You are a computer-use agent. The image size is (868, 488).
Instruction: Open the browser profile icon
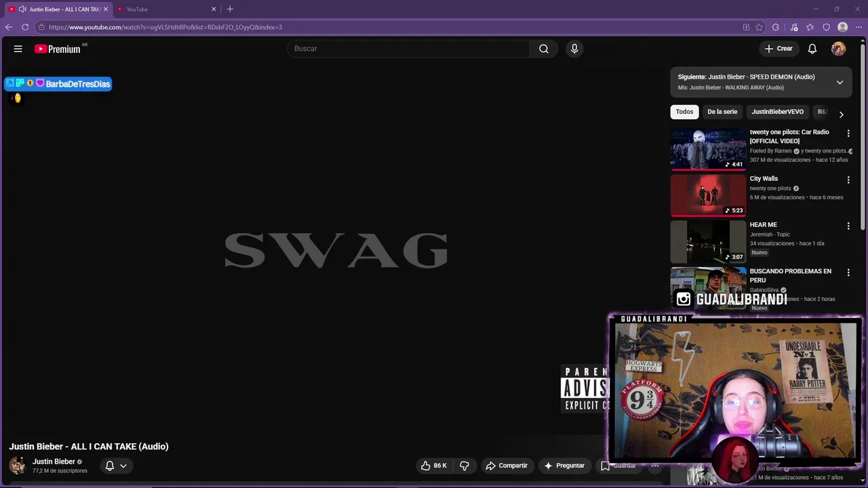point(843,27)
